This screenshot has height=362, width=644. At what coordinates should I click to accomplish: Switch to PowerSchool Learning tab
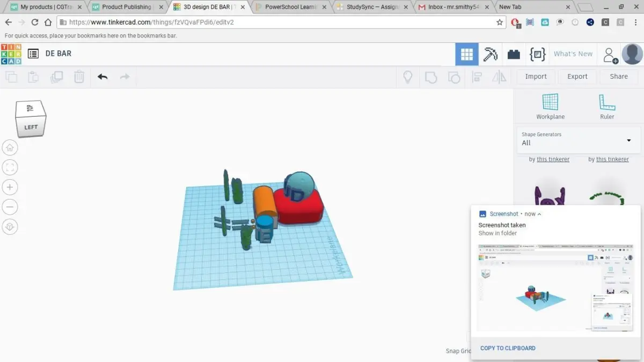click(x=291, y=7)
